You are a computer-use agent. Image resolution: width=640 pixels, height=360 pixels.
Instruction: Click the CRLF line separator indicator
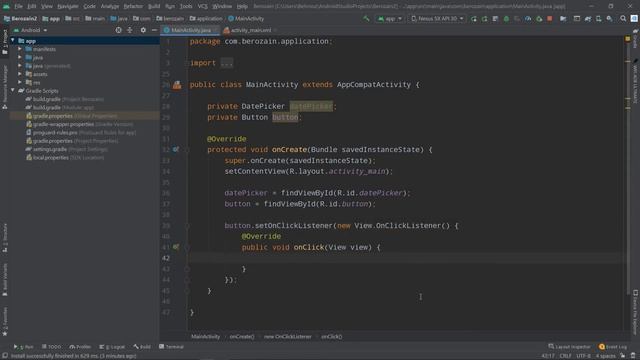tap(565, 356)
